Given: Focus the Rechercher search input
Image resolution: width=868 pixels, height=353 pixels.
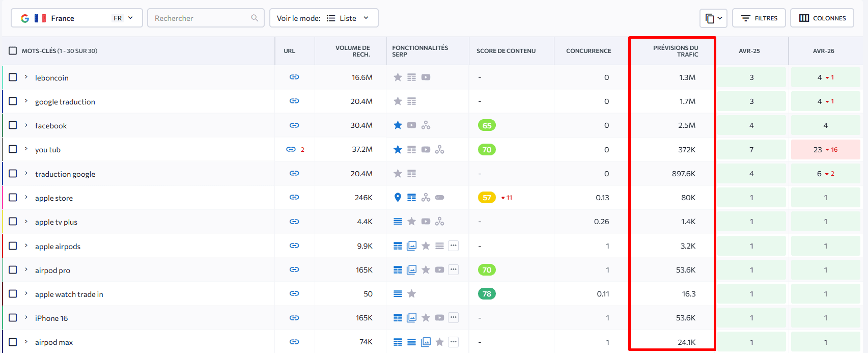Looking at the screenshot, I should click(x=206, y=18).
